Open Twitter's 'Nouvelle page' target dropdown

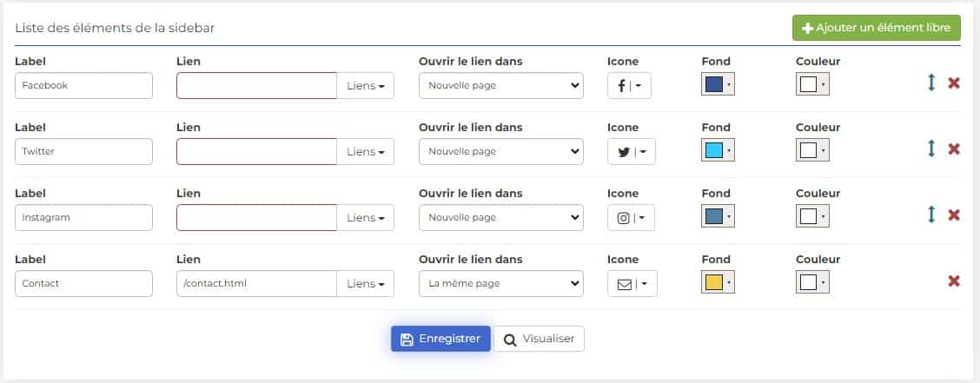pyautogui.click(x=501, y=152)
